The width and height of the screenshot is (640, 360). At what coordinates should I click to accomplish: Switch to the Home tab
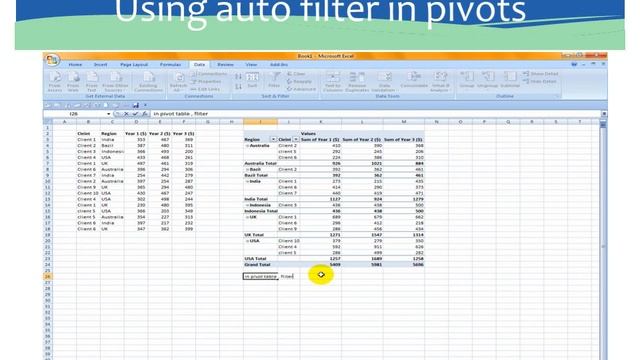75,64
